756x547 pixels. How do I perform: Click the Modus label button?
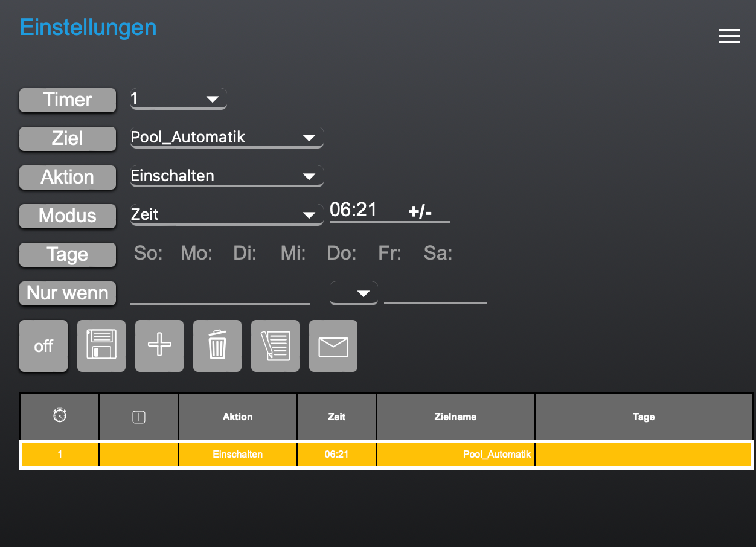click(x=68, y=216)
